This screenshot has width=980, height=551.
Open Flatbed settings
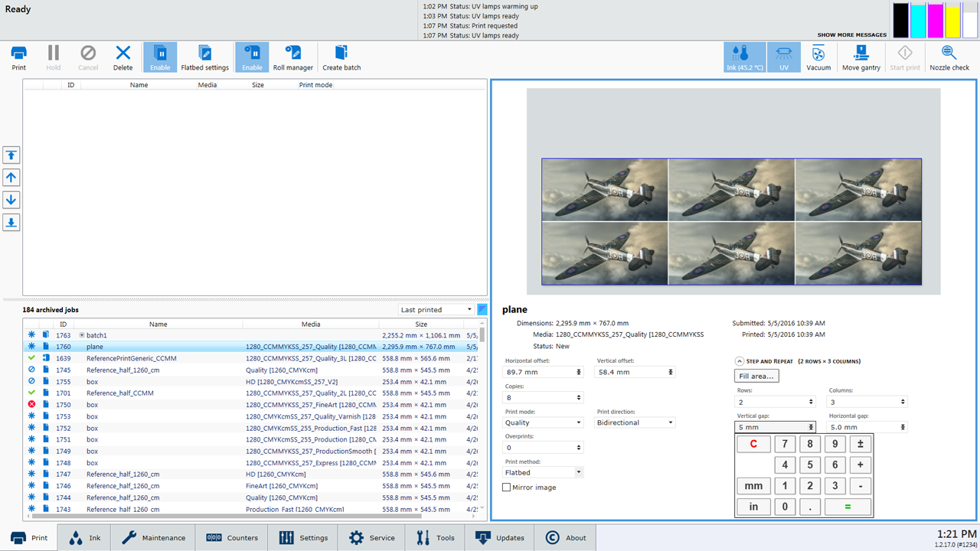click(x=204, y=57)
